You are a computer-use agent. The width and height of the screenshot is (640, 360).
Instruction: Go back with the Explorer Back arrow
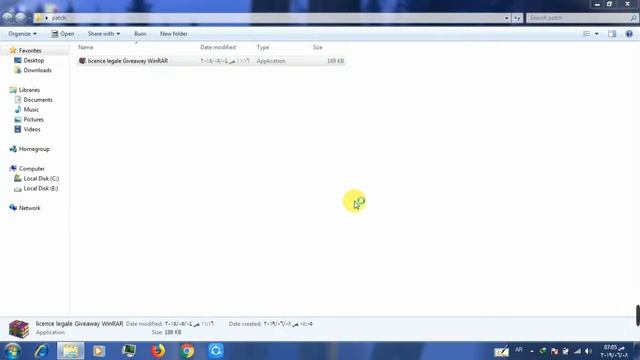[8, 18]
